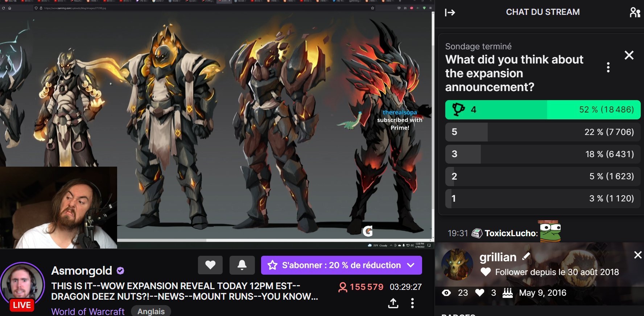Select winning poll option 4 bar
The image size is (644, 316).
coord(543,110)
